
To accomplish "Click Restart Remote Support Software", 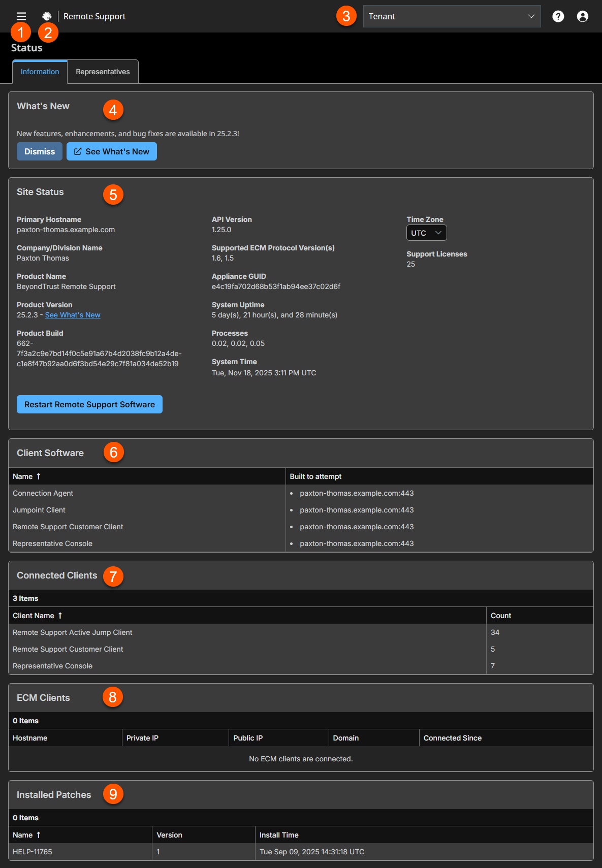I will click(x=89, y=404).
